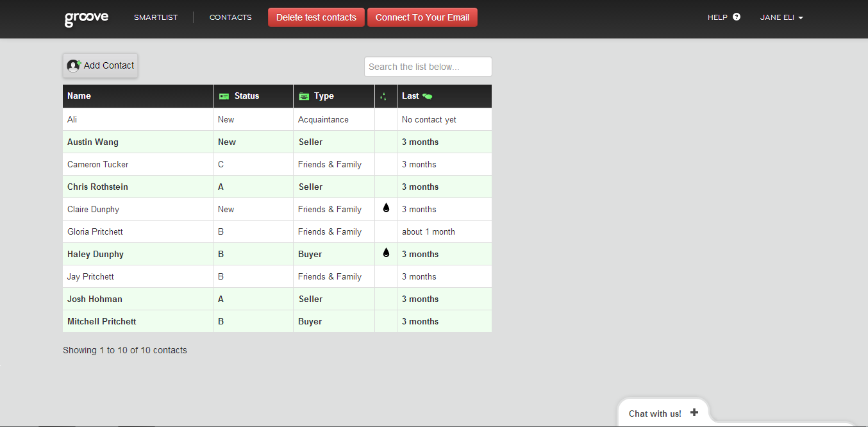
Task: Open the Jane Eli account dropdown
Action: pyautogui.click(x=781, y=17)
